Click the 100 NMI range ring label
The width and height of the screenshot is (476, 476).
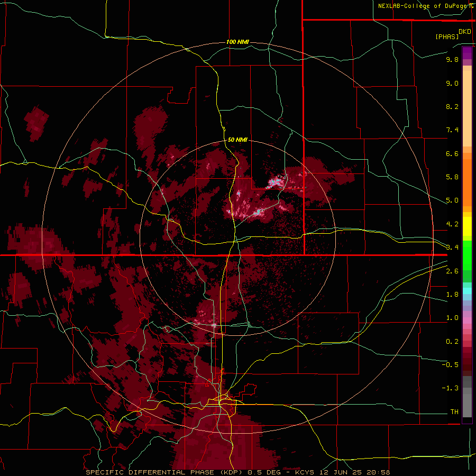coord(237,42)
